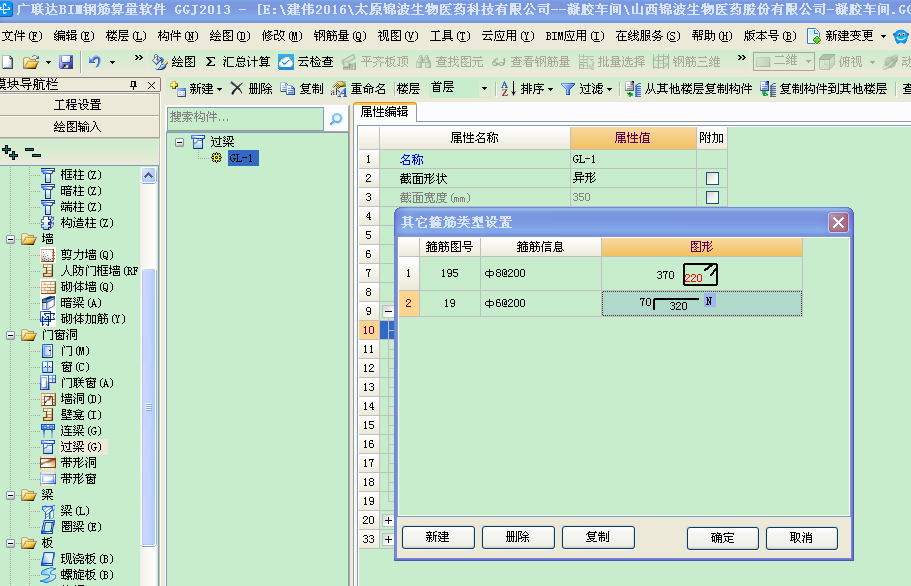This screenshot has width=911, height=586.
Task: Open the 文件(F) menu
Action: (22, 36)
